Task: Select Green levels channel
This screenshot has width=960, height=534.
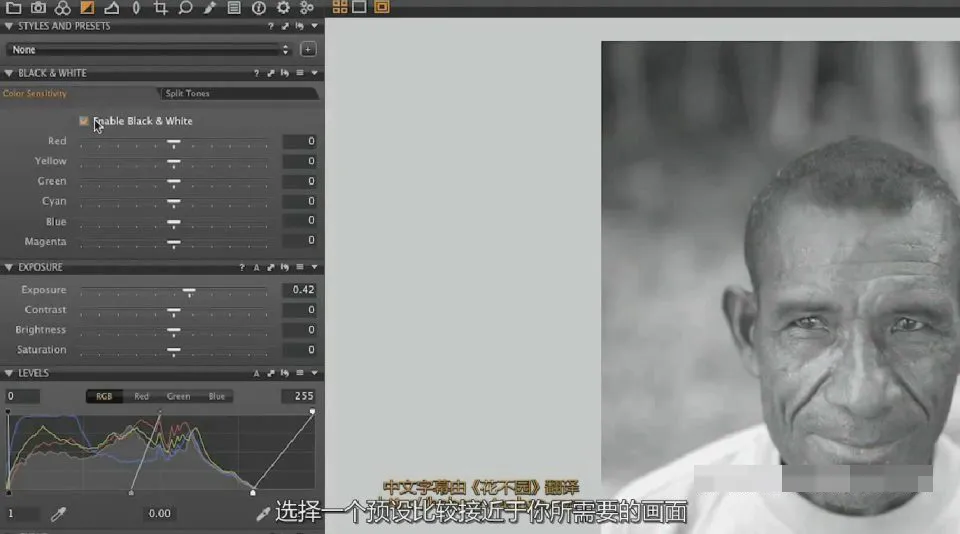Action: 179,397
